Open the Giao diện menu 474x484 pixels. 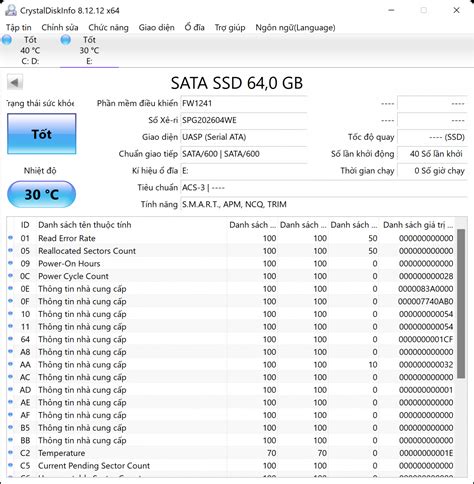[x=156, y=27]
